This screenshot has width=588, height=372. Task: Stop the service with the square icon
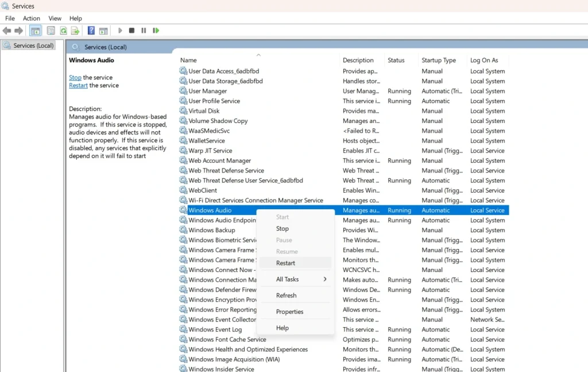tap(131, 30)
